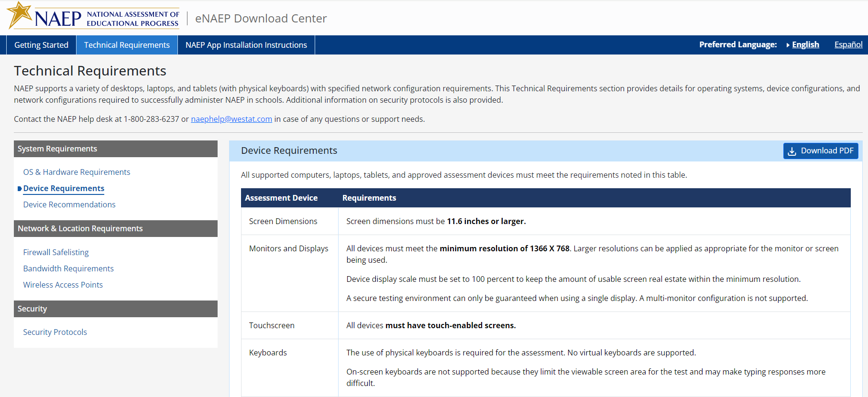
Task: Open the Getting Started tab
Action: pos(41,45)
